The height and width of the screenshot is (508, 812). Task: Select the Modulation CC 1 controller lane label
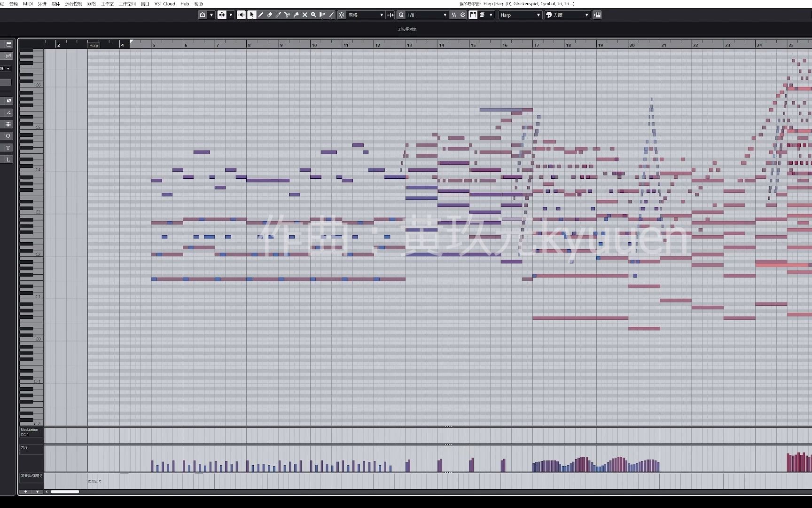coord(31,432)
